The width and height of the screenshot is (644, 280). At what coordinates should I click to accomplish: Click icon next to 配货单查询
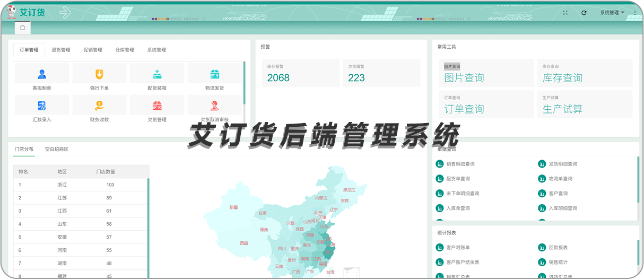[439, 179]
